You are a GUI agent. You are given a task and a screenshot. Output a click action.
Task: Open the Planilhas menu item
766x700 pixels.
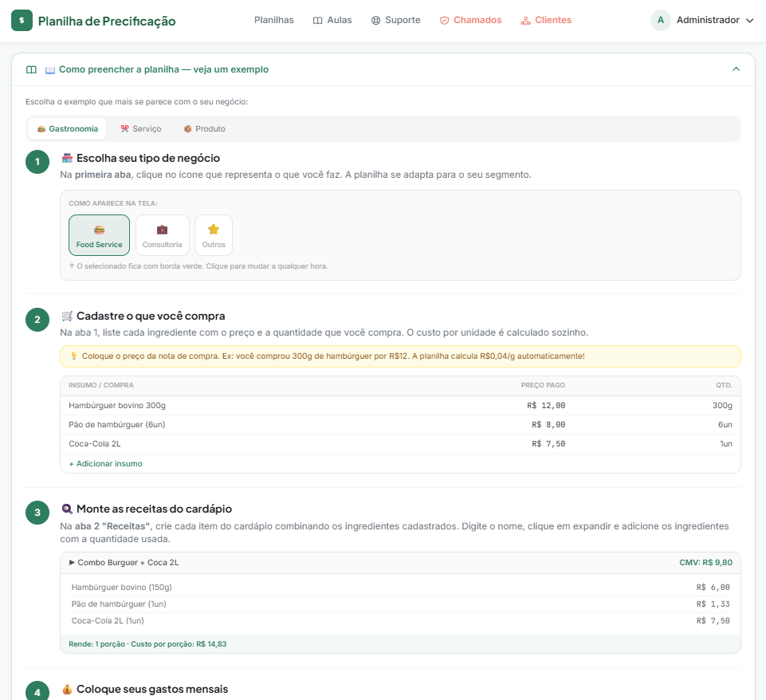[273, 20]
